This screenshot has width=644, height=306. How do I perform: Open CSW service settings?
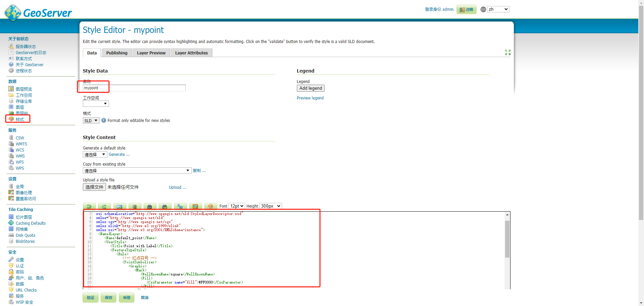[20, 138]
